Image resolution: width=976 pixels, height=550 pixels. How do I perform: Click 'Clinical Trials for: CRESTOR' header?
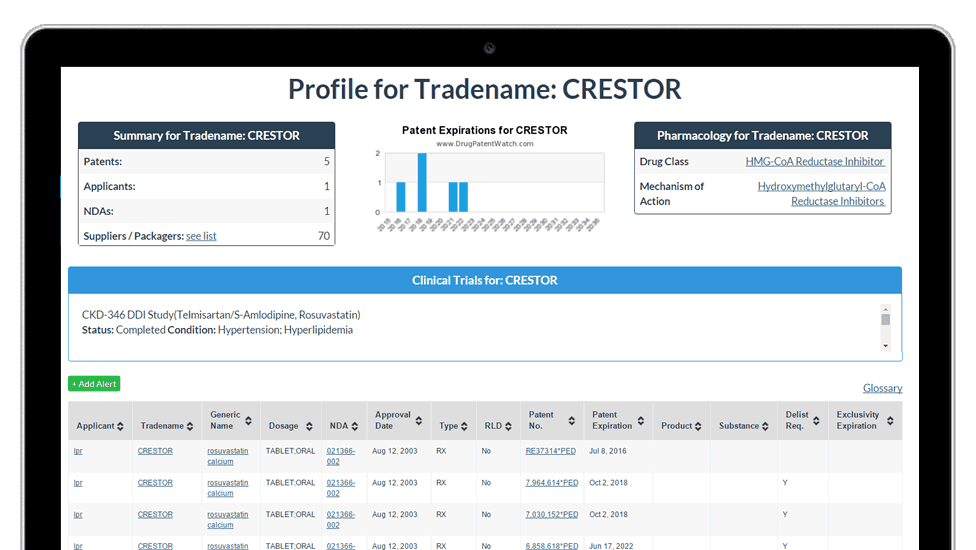tap(485, 281)
